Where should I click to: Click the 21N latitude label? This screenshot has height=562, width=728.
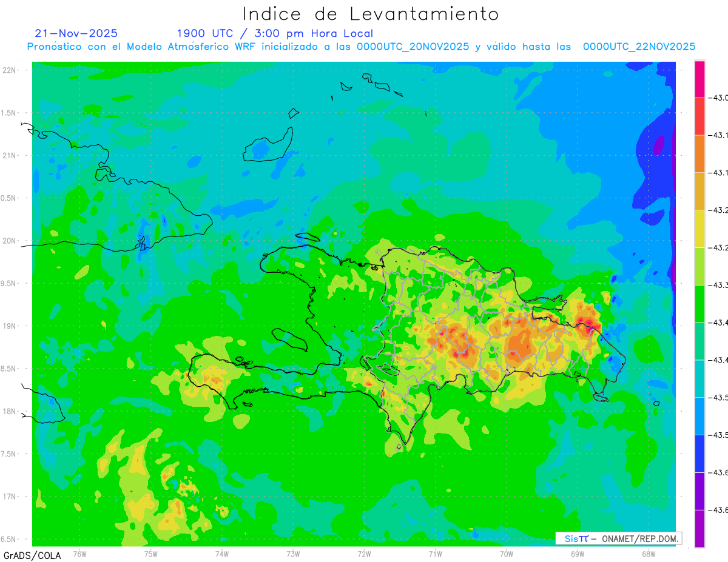[x=9, y=155]
